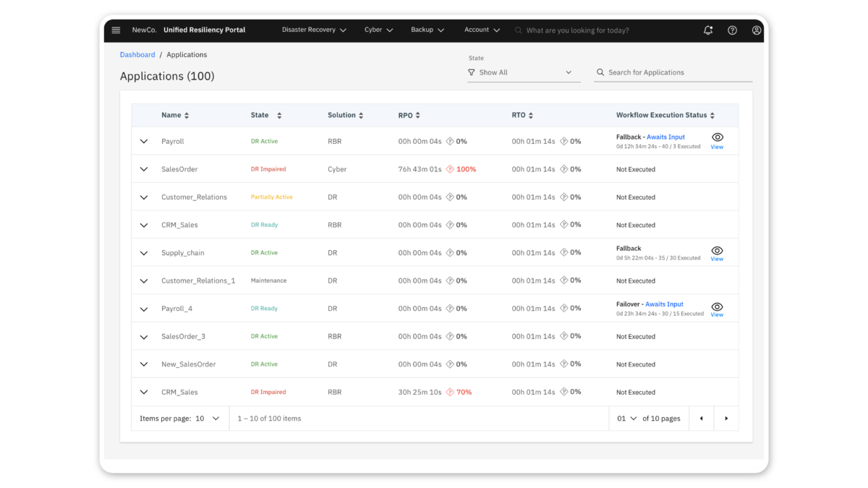Go to previous page arrow
Screen dimensions: 868x488
pos(701,419)
